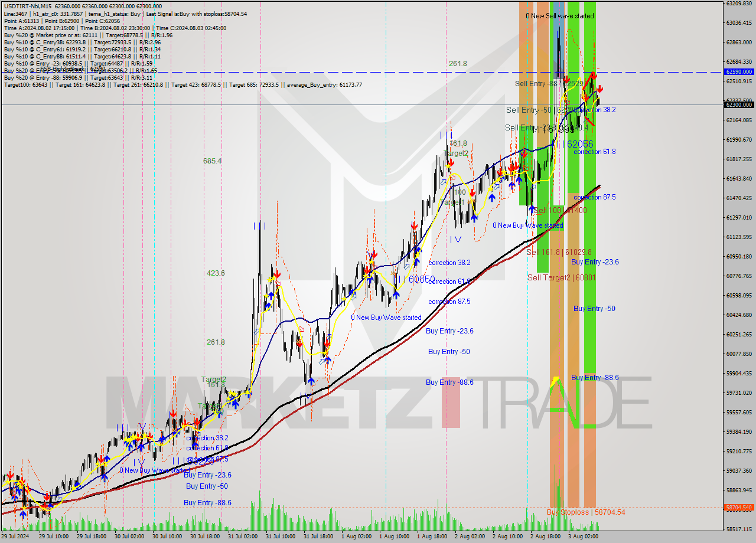Select the 'Target100: 63643' summary line
The width and height of the screenshot is (756, 543).
183,84
